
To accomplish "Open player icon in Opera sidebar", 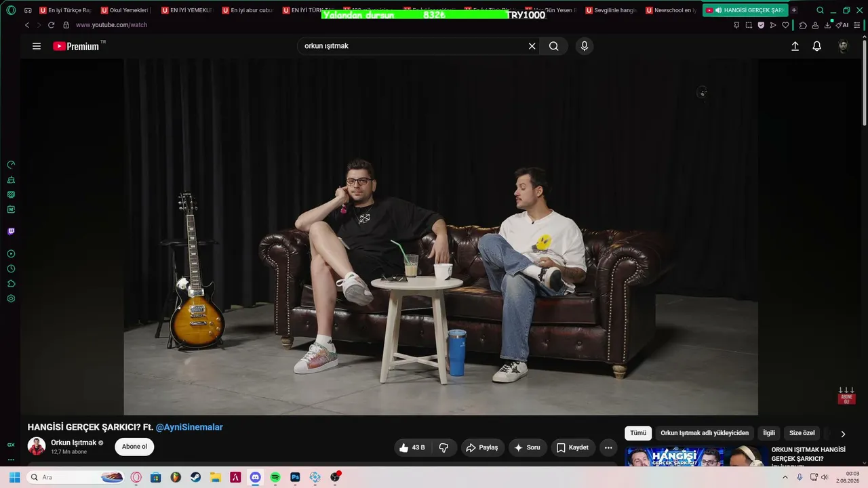I will [x=11, y=253].
